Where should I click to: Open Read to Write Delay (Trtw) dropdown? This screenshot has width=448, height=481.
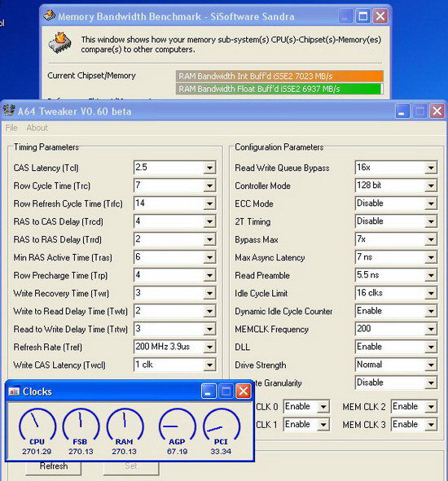coord(209,329)
